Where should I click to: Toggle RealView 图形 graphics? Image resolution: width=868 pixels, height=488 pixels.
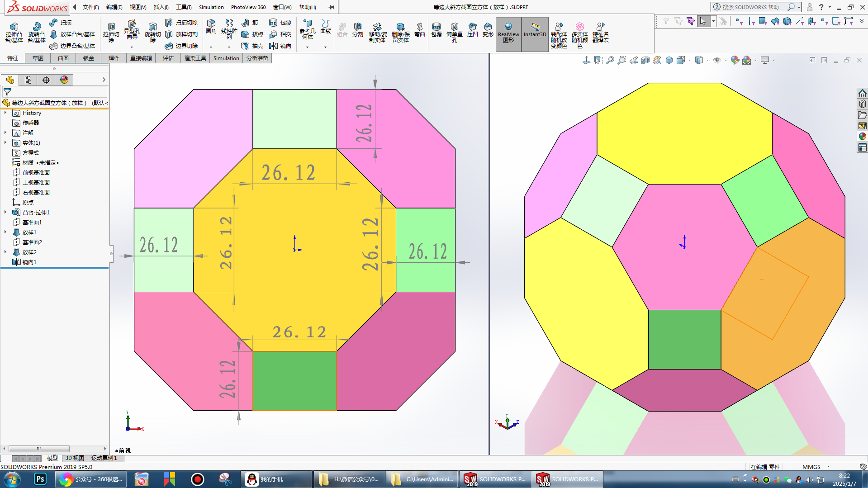(x=508, y=33)
